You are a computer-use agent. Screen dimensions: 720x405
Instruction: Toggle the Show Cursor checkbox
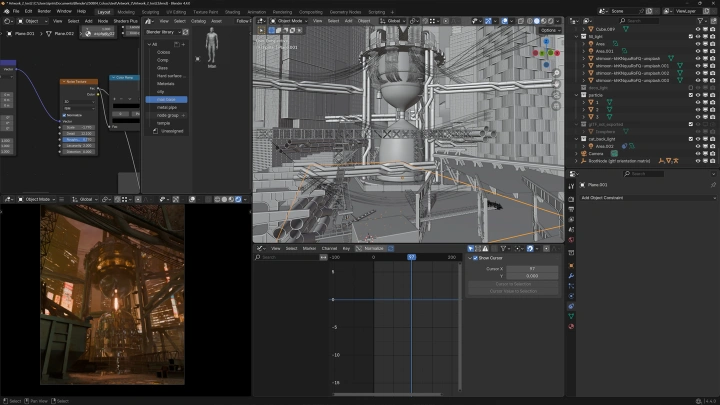(x=475, y=258)
